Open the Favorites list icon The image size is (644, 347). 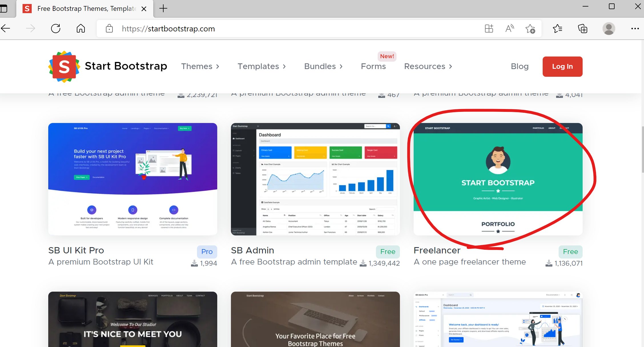557,29
